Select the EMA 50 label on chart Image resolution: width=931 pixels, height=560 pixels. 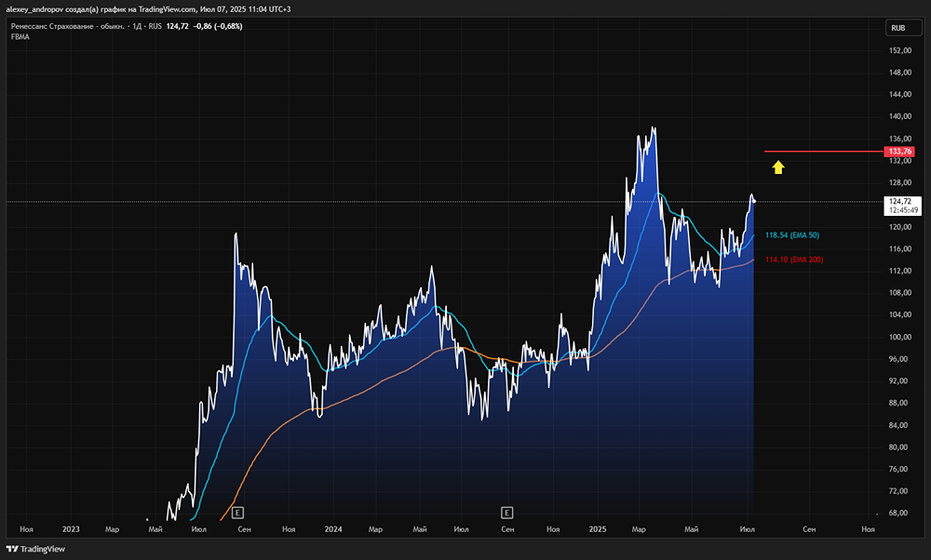tap(791, 235)
